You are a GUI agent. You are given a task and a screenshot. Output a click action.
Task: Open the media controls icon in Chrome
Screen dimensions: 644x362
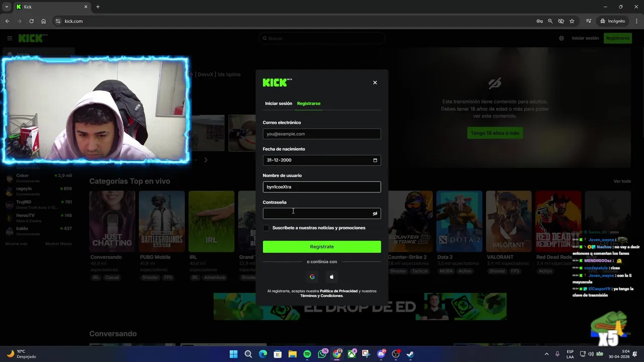point(588,21)
